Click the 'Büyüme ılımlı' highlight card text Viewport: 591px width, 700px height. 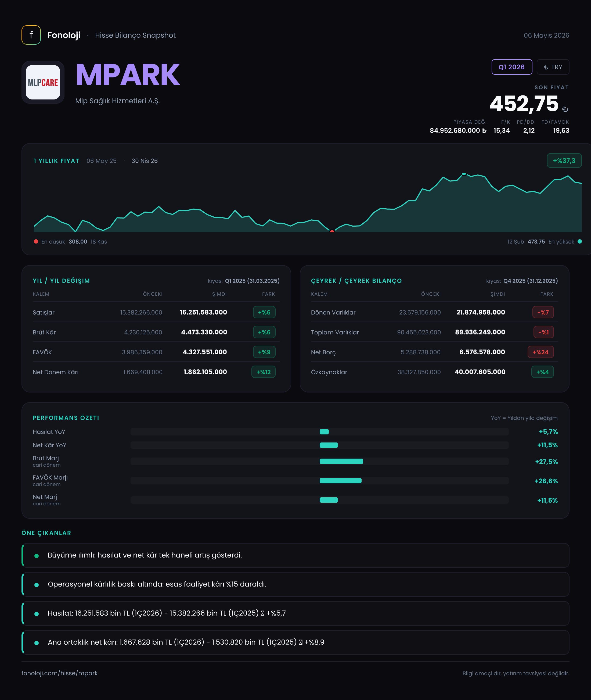[145, 555]
